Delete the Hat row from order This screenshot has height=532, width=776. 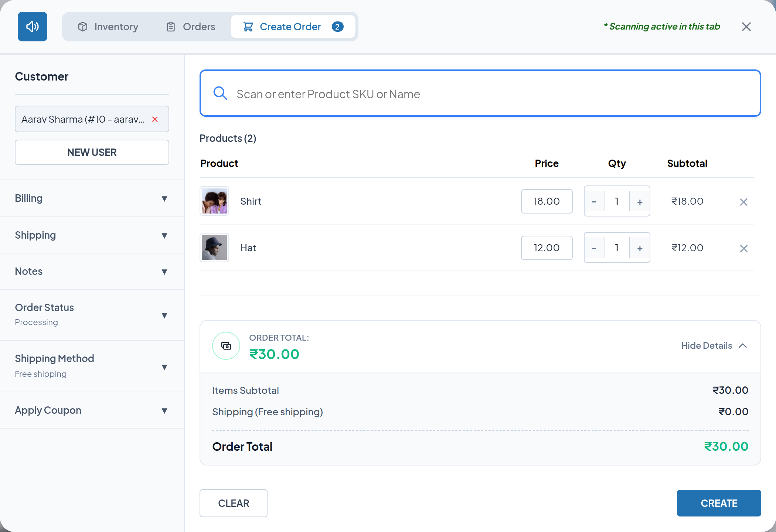[743, 248]
